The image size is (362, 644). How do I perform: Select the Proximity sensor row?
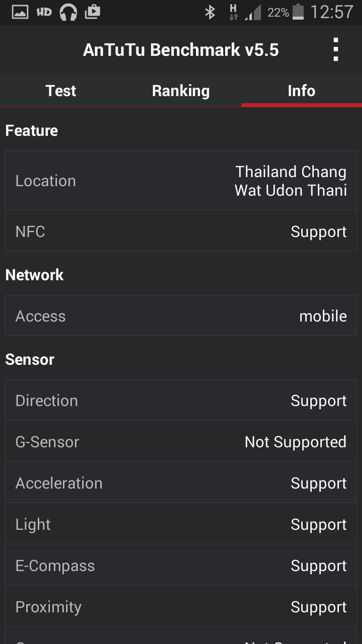coord(181,607)
